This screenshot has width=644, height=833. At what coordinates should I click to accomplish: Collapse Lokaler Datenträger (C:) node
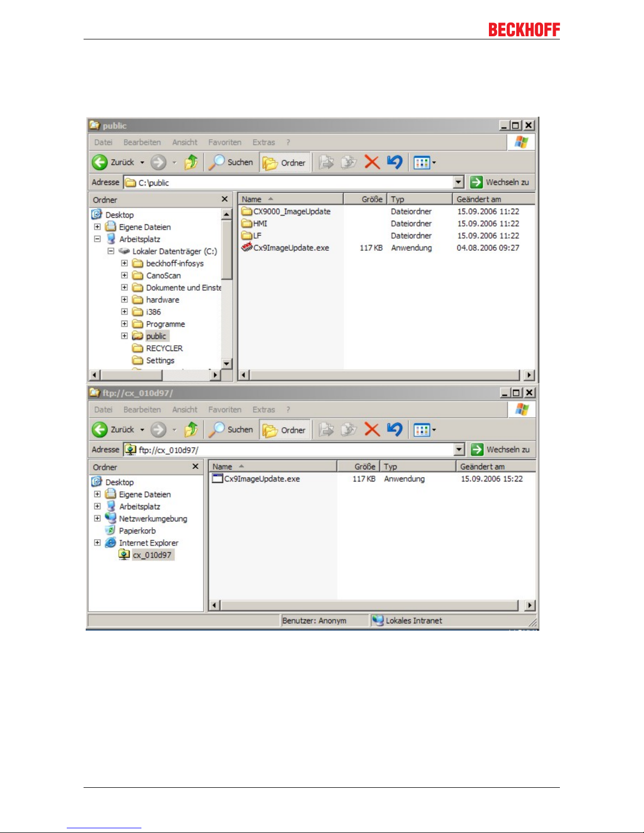point(111,251)
